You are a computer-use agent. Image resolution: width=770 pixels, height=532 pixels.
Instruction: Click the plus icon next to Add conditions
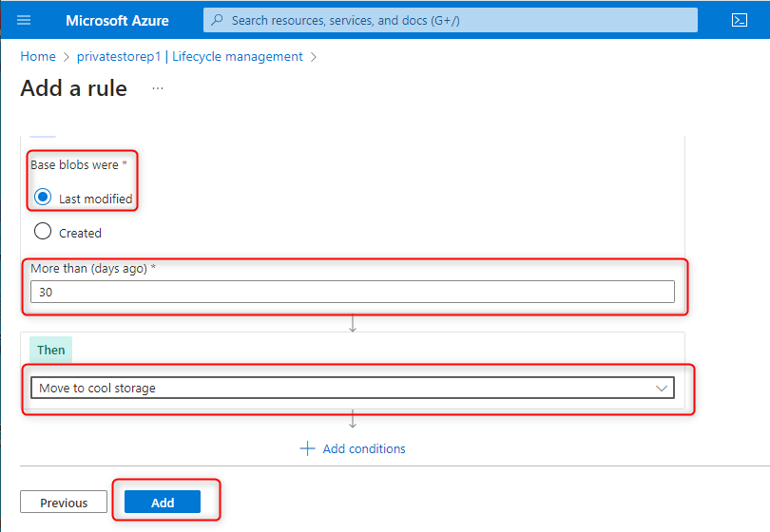coord(307,448)
